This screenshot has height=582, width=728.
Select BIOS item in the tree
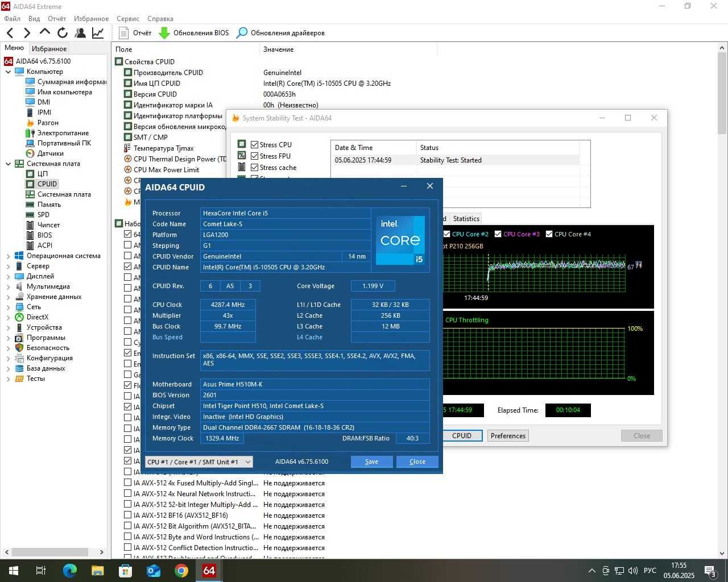pyautogui.click(x=39, y=235)
